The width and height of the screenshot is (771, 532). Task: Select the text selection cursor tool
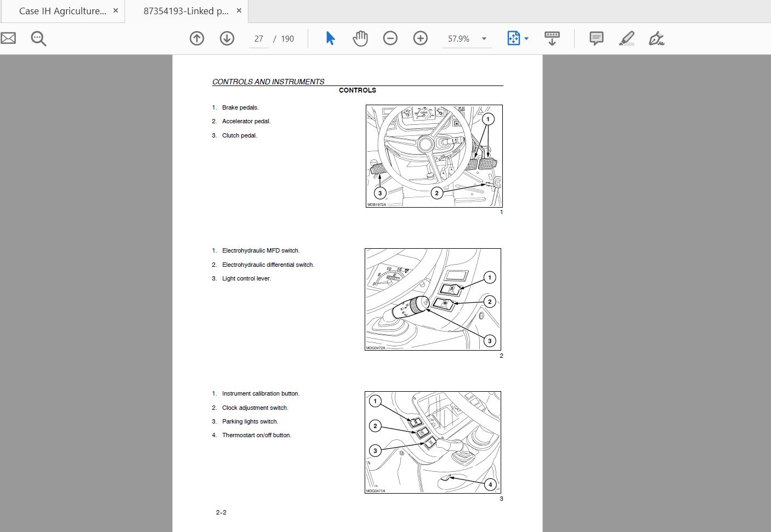coord(330,38)
